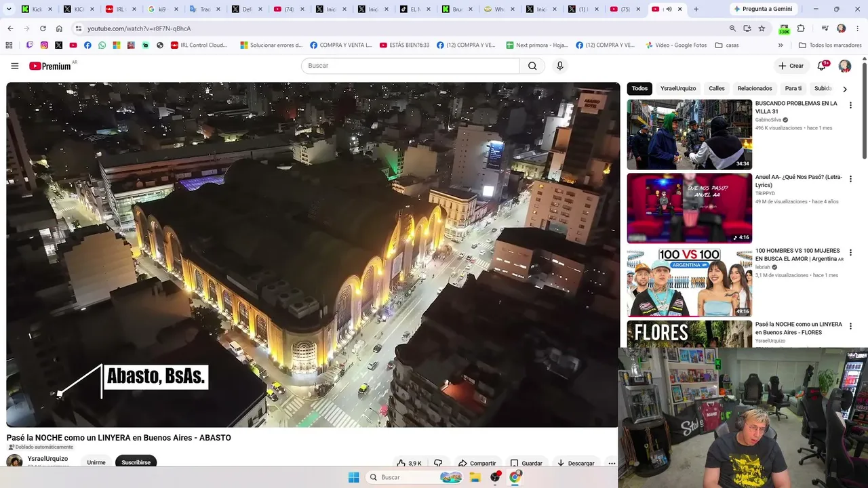Click the Compartir button

(477, 464)
